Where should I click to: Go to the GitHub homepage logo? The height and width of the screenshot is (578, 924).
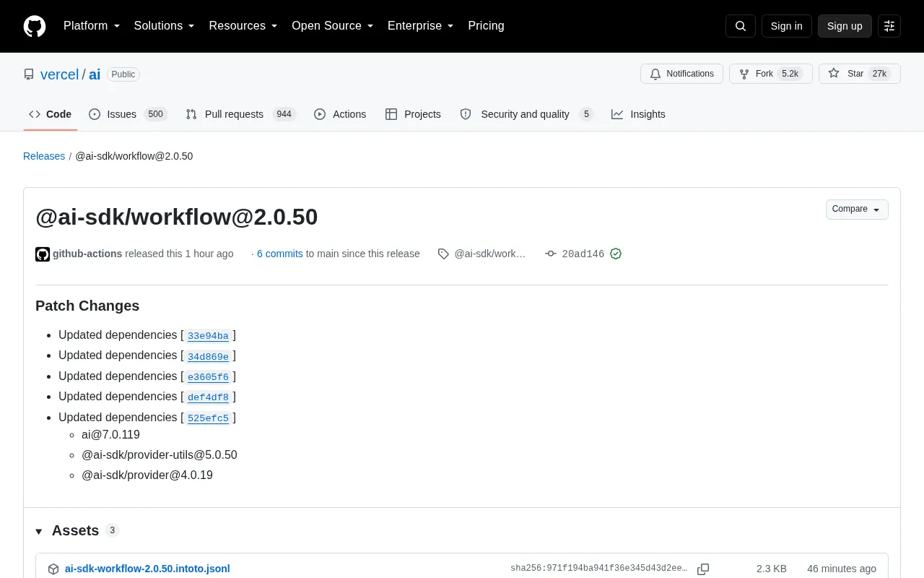(x=35, y=26)
